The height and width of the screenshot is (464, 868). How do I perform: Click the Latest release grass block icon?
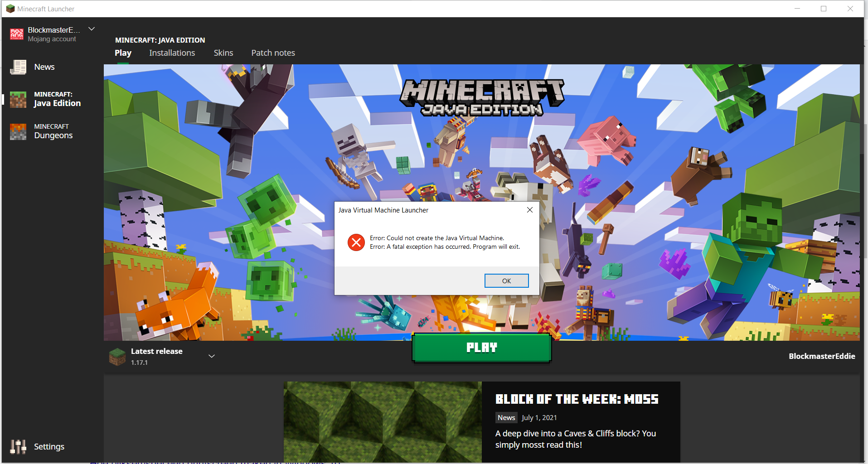(117, 357)
